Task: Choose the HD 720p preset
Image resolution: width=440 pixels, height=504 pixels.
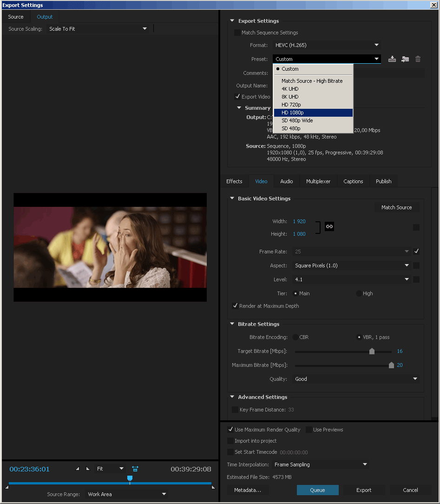Action: tap(313, 105)
